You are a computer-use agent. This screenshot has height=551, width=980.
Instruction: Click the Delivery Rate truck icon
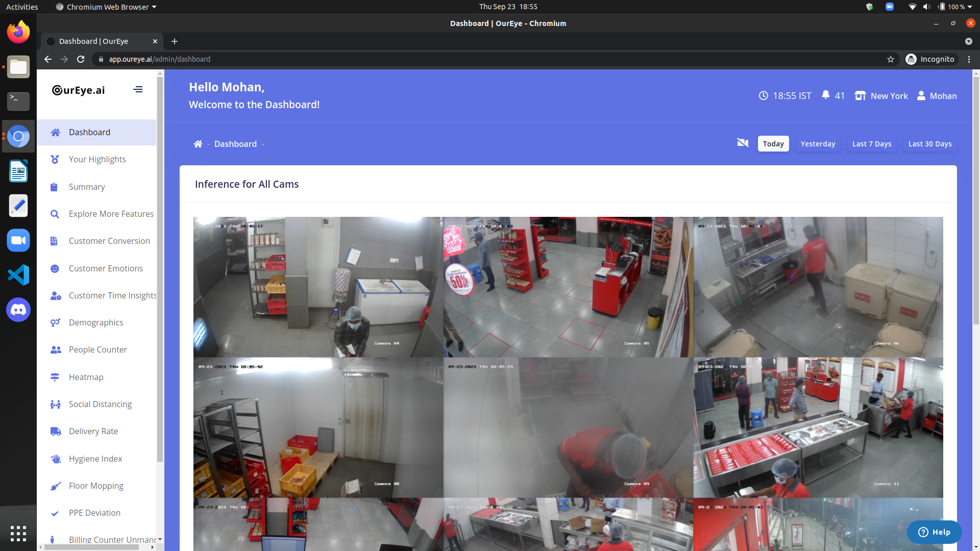click(x=56, y=431)
